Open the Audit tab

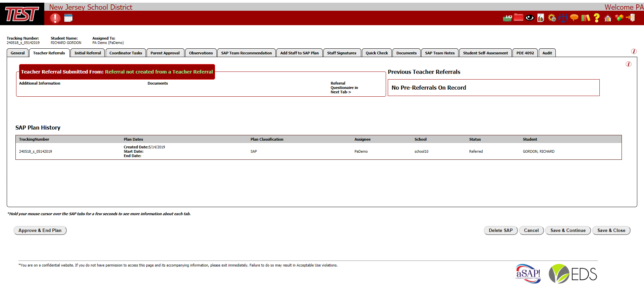pyautogui.click(x=547, y=53)
